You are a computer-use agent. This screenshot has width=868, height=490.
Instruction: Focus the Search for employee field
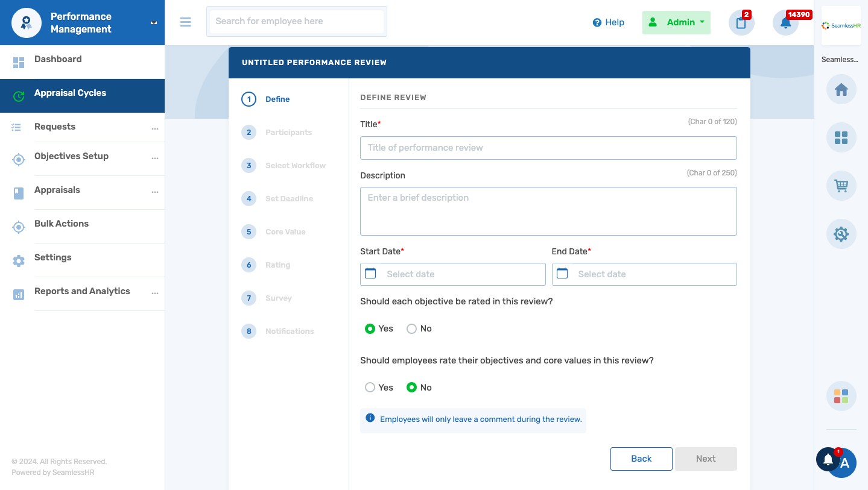click(297, 21)
